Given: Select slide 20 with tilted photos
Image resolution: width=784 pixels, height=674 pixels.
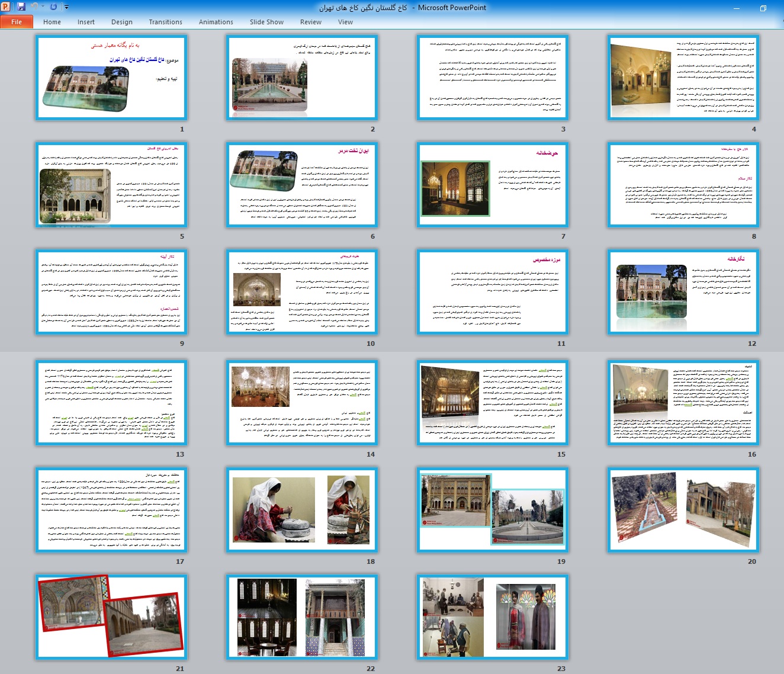Looking at the screenshot, I should 683,510.
